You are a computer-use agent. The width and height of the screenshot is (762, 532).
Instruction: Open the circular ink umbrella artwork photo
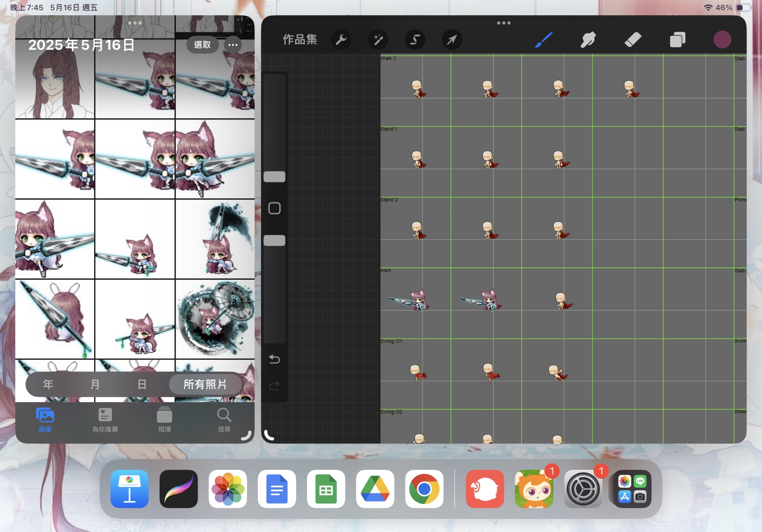[215, 319]
